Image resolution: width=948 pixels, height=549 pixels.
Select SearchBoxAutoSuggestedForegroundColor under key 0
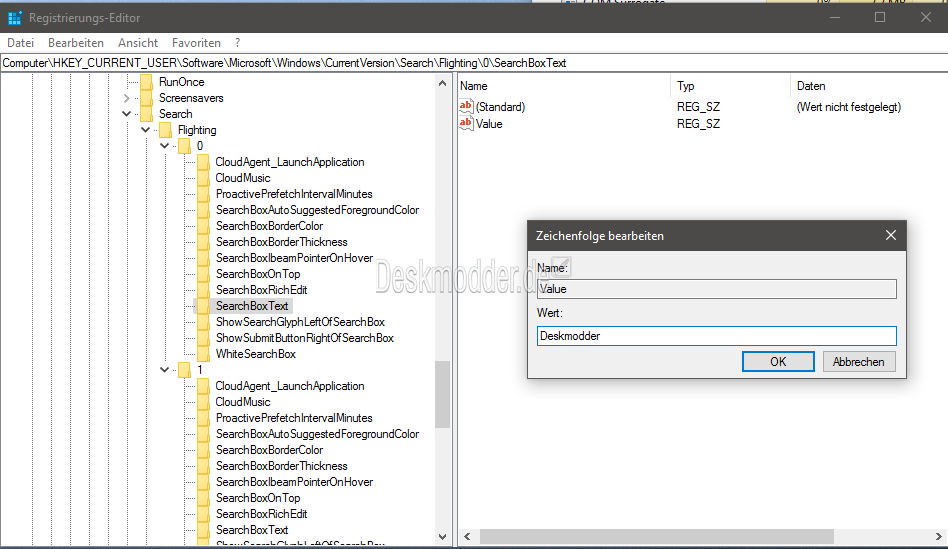pyautogui.click(x=317, y=210)
